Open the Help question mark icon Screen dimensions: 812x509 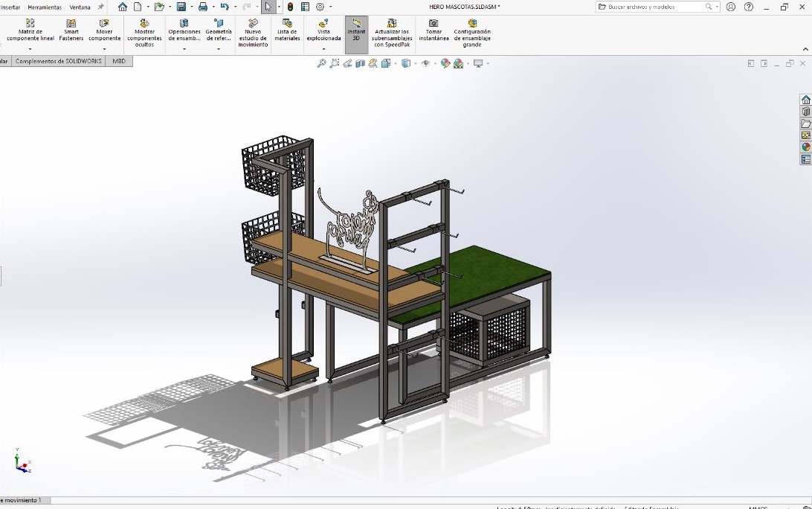[748, 7]
